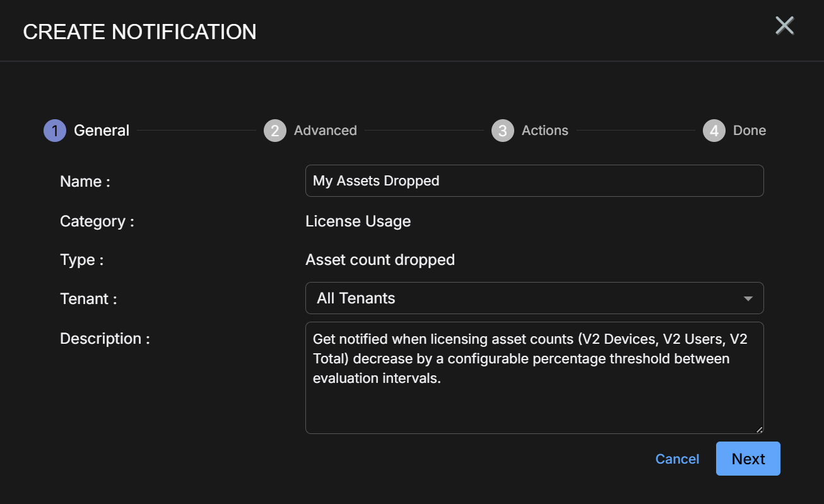Click the Description box resize handle

pos(759,430)
